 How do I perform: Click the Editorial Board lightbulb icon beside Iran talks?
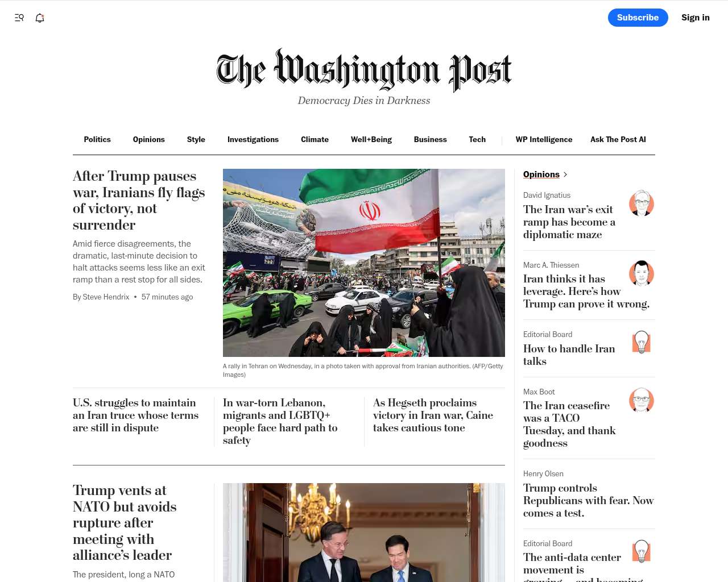pyautogui.click(x=642, y=342)
